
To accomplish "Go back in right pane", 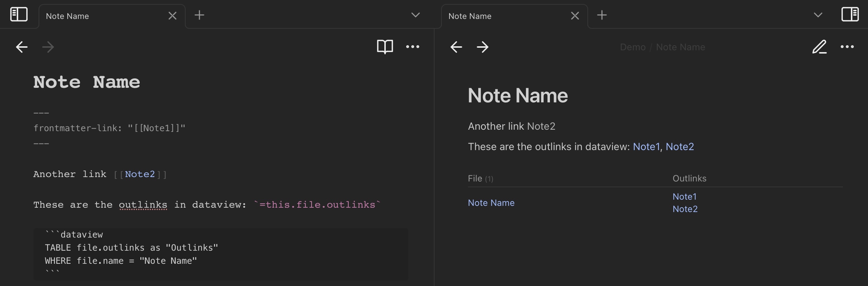I will click(456, 47).
